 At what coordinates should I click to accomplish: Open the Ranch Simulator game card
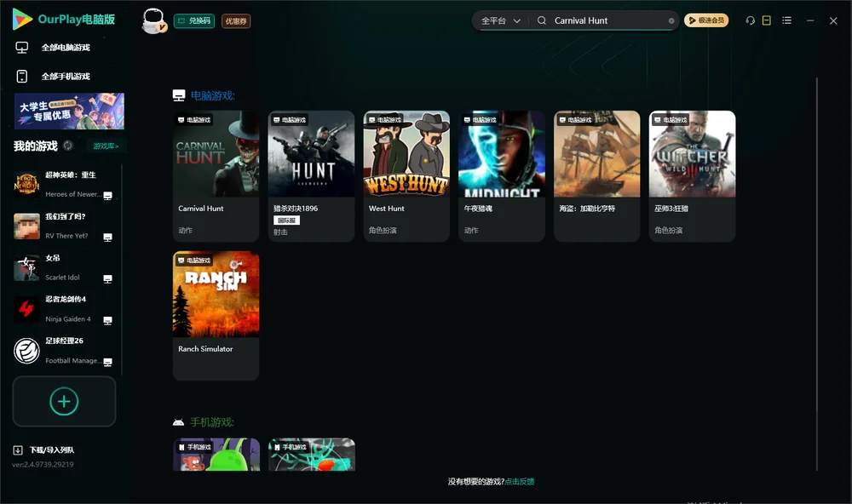point(216,316)
